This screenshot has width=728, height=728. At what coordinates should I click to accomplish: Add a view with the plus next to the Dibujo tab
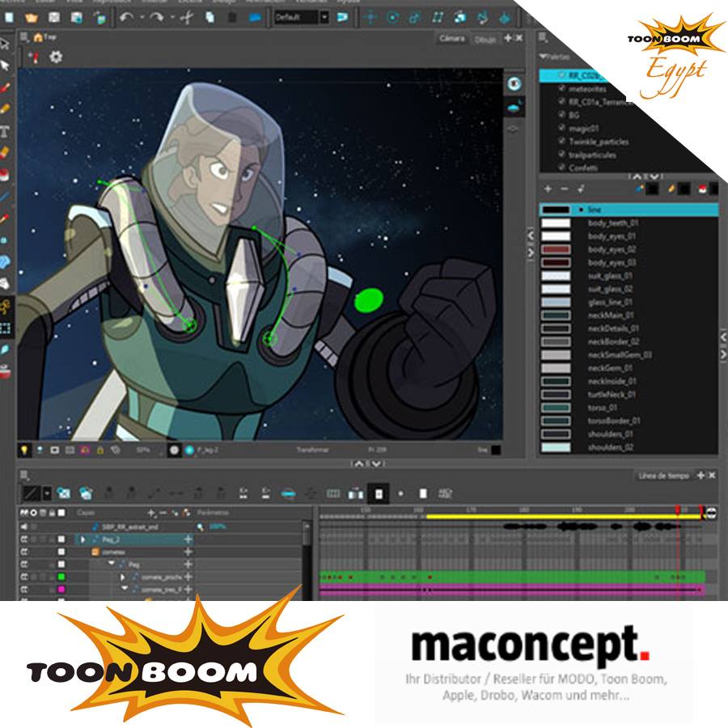tap(508, 38)
